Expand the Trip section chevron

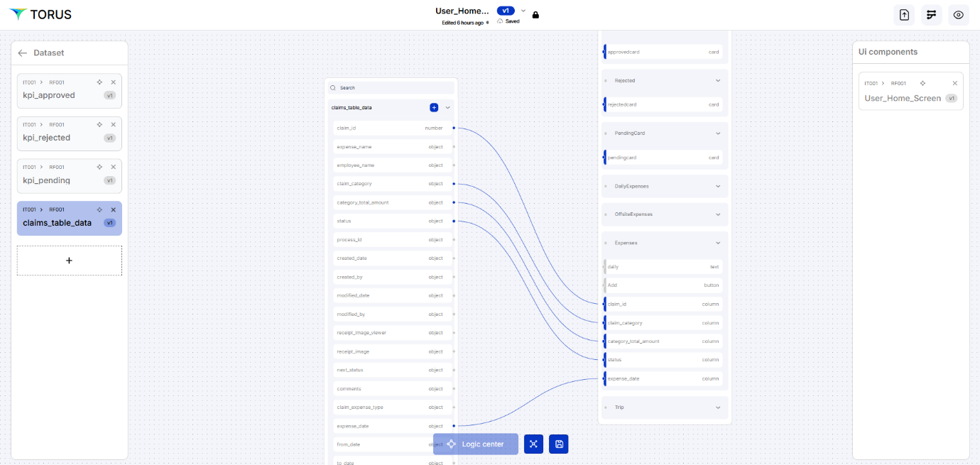(718, 407)
